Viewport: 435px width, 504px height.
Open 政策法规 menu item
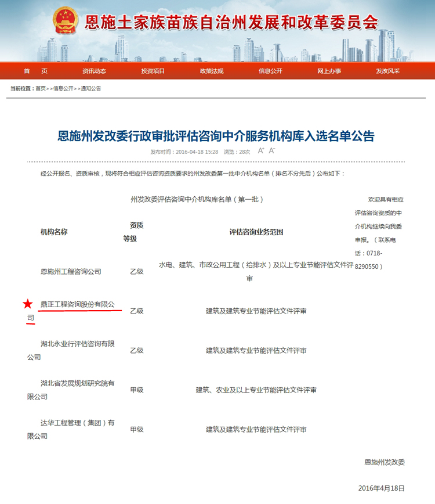(212, 71)
